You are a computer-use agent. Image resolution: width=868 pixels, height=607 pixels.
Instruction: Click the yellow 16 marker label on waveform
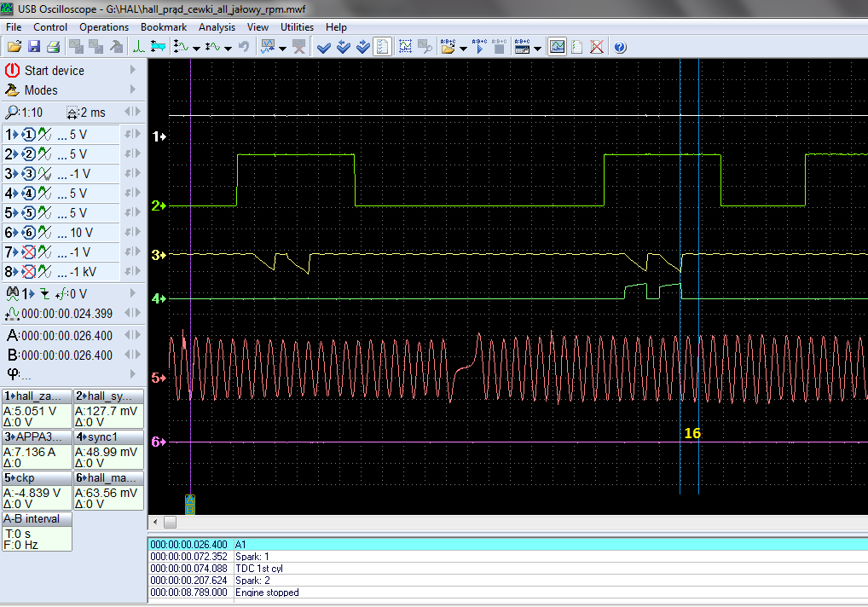692,433
